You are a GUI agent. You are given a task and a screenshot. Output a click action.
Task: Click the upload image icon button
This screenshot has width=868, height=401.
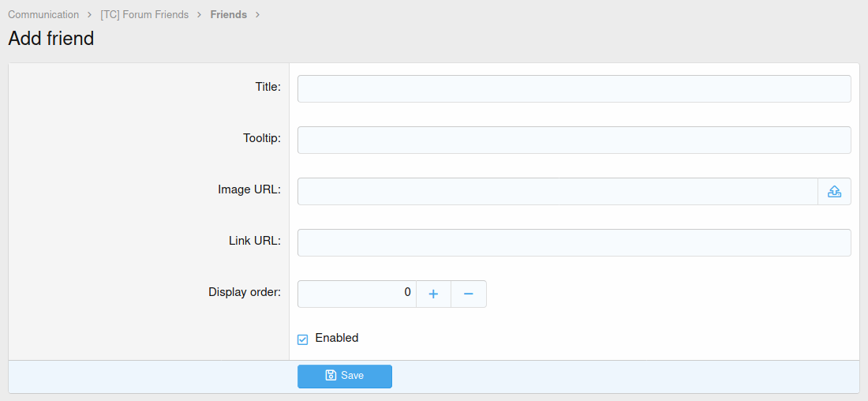click(834, 191)
